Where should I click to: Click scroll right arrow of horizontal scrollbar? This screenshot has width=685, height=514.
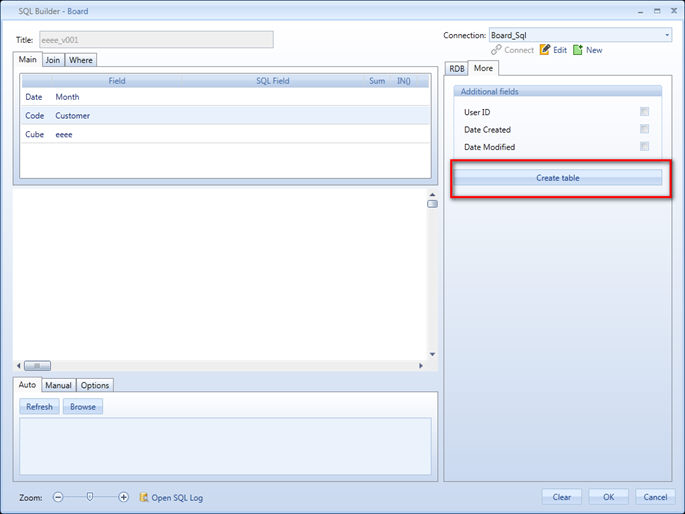click(x=421, y=366)
